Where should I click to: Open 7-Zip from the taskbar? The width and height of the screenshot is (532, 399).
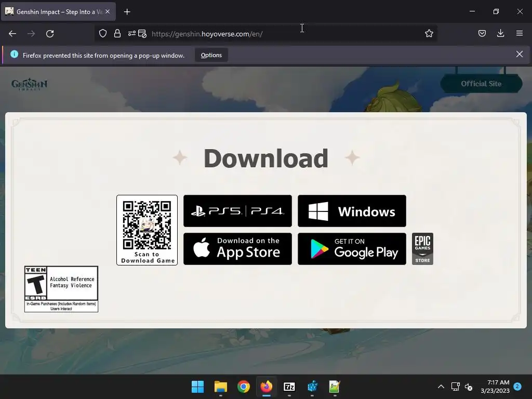tap(289, 387)
